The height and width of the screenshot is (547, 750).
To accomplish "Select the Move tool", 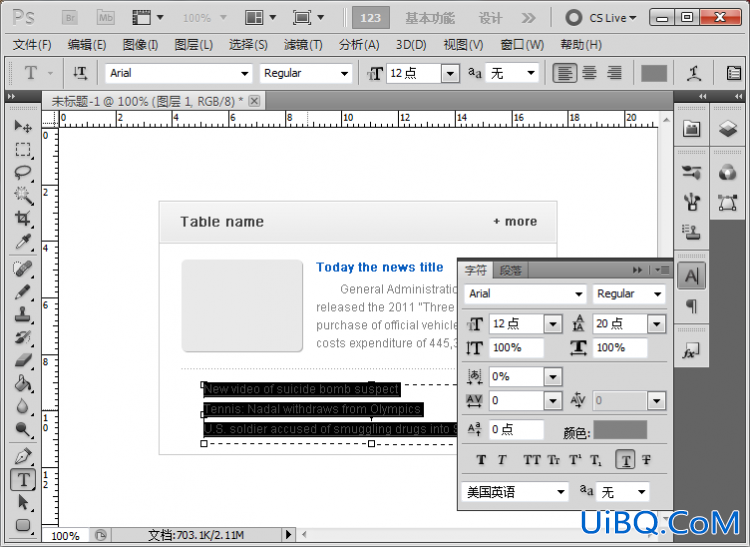I will (x=22, y=126).
